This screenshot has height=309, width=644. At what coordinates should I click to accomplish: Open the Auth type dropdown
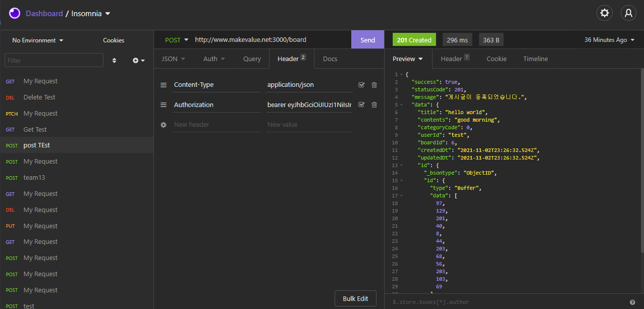(x=214, y=59)
